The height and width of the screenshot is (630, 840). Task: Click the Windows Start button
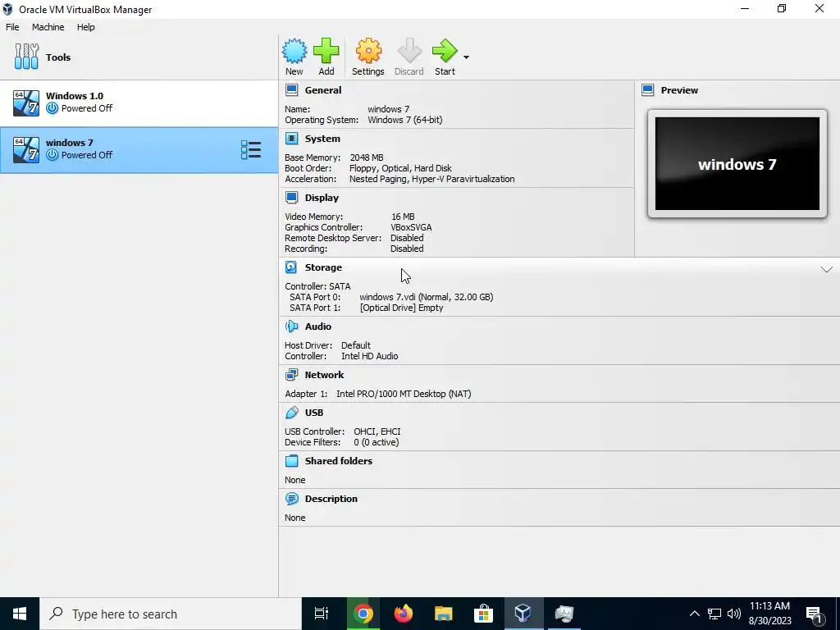click(x=20, y=614)
